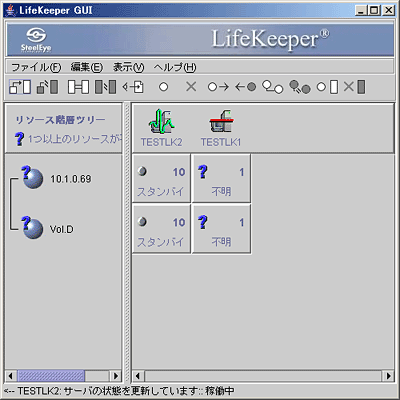Click the single empty circle create resource icon
The image size is (400, 400).
click(x=163, y=87)
